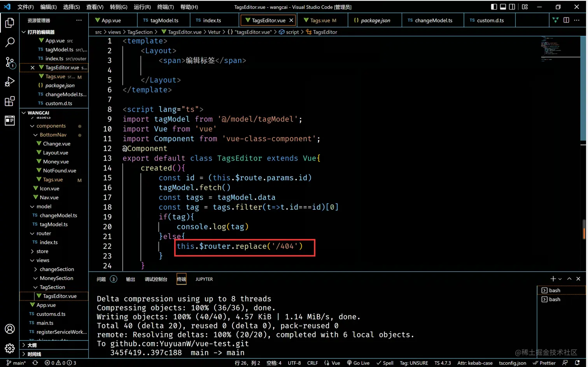
Task: Open the Manage gear icon
Action: [x=10, y=348]
